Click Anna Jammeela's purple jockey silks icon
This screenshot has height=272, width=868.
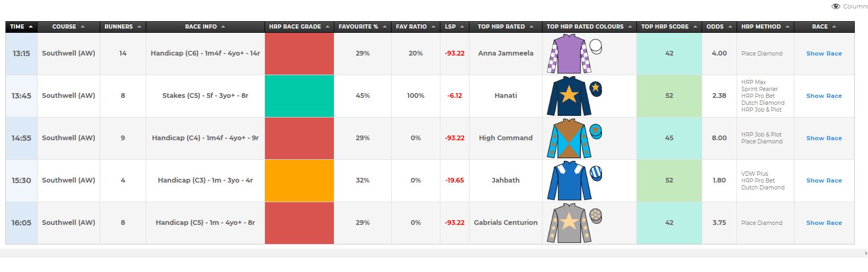(569, 54)
